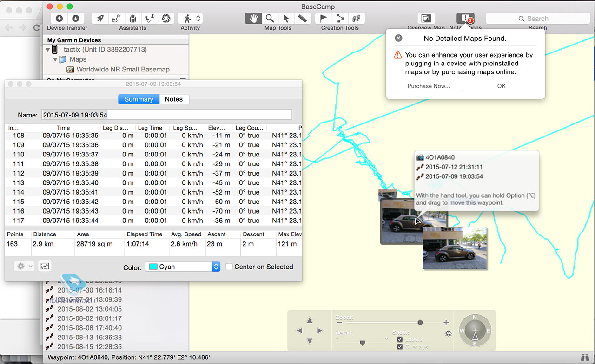Select track point row 108
This screenshot has height=364, width=595.
(153, 136)
